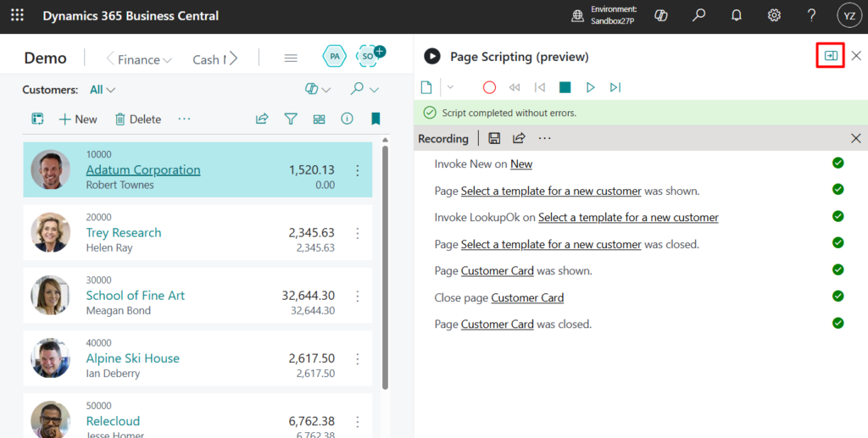Open the Adatum Corporation customer link

pyautogui.click(x=143, y=169)
